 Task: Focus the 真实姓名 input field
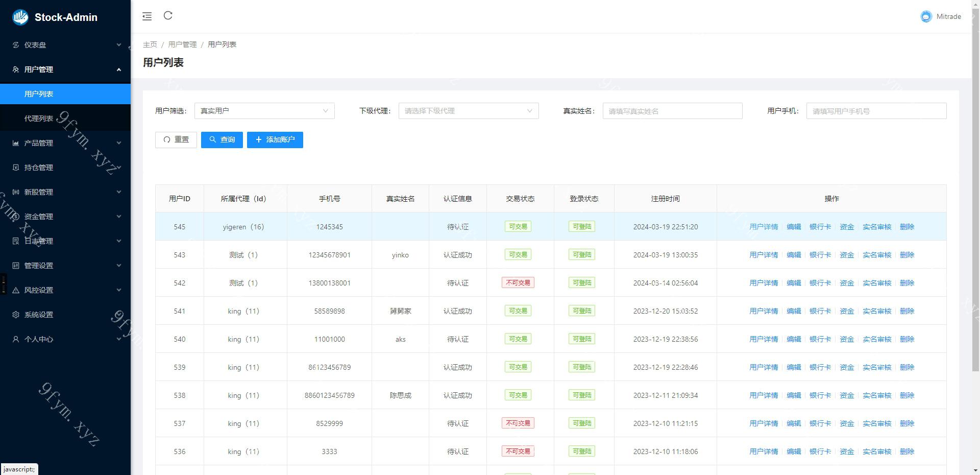672,111
